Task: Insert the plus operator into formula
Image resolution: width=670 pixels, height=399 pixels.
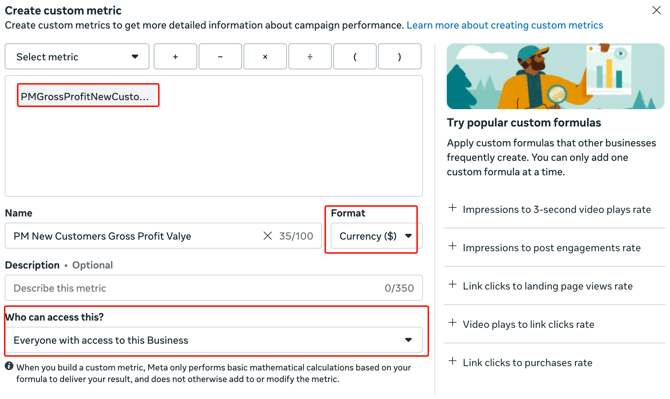Action: pyautogui.click(x=175, y=56)
